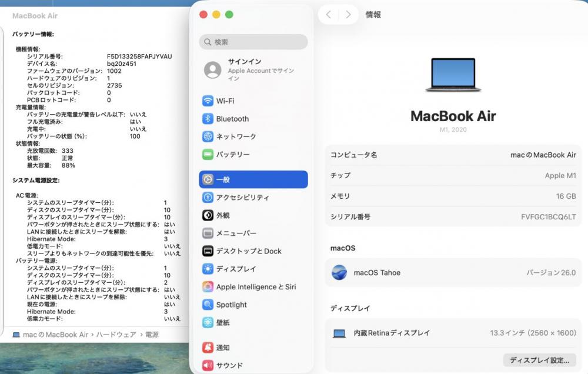
Task: Select 一般 in settings sidebar
Action: (253, 180)
